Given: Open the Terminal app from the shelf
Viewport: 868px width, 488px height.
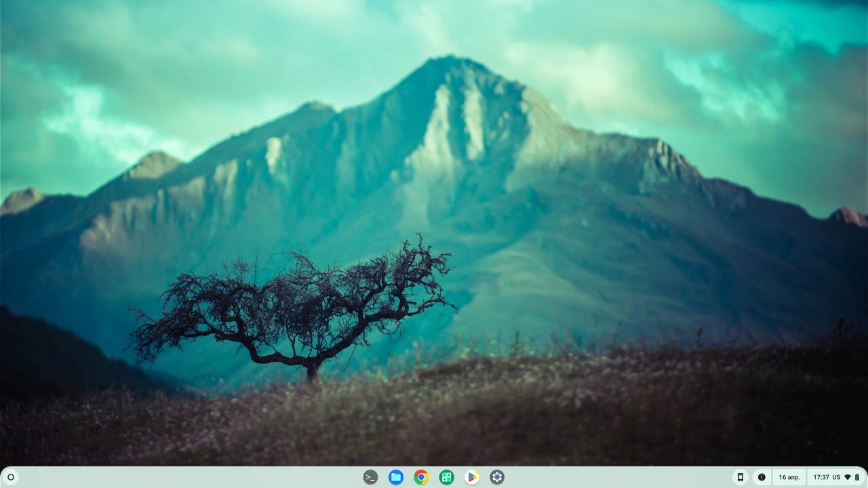Looking at the screenshot, I should click(x=370, y=477).
